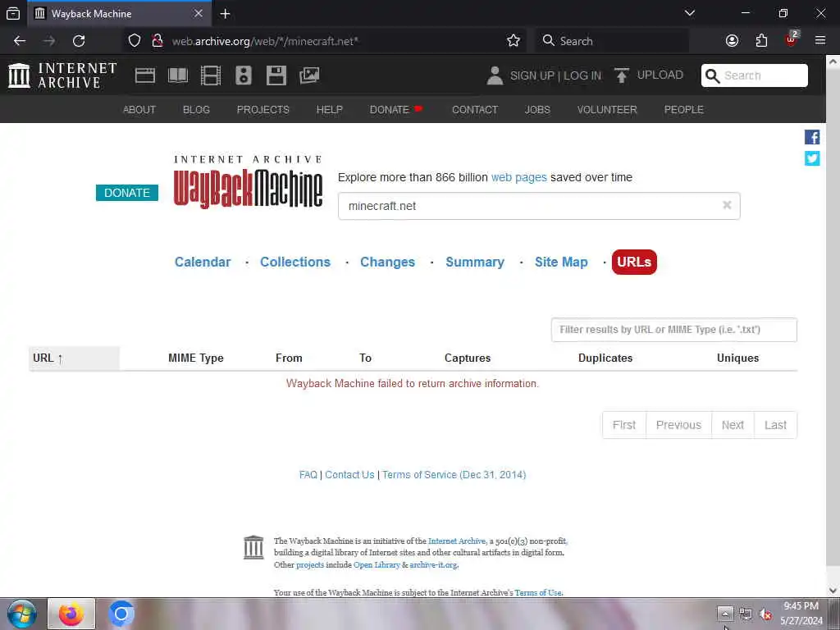Viewport: 840px width, 630px height.
Task: Open the FAQ link
Action: (x=308, y=475)
